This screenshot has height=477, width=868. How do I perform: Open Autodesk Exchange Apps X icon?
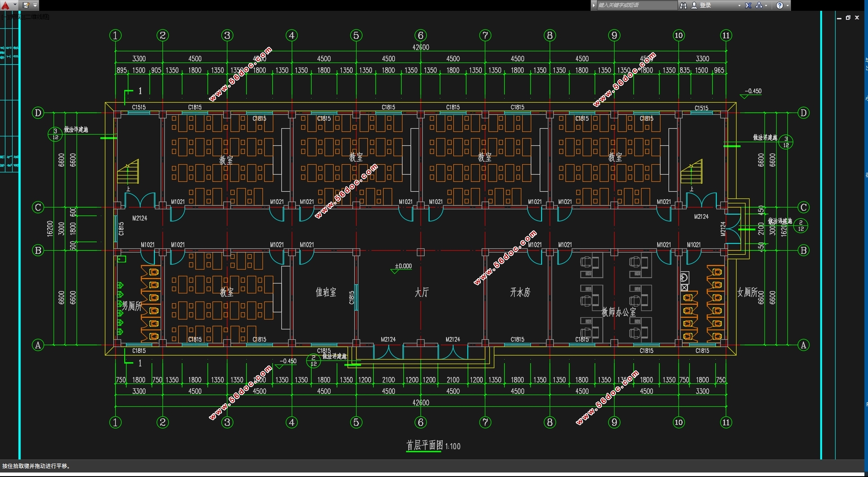[x=748, y=5]
